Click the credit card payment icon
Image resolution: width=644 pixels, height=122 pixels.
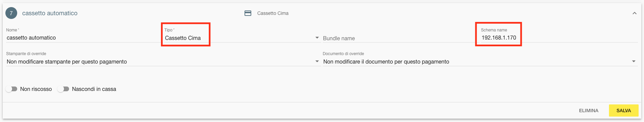(x=248, y=13)
